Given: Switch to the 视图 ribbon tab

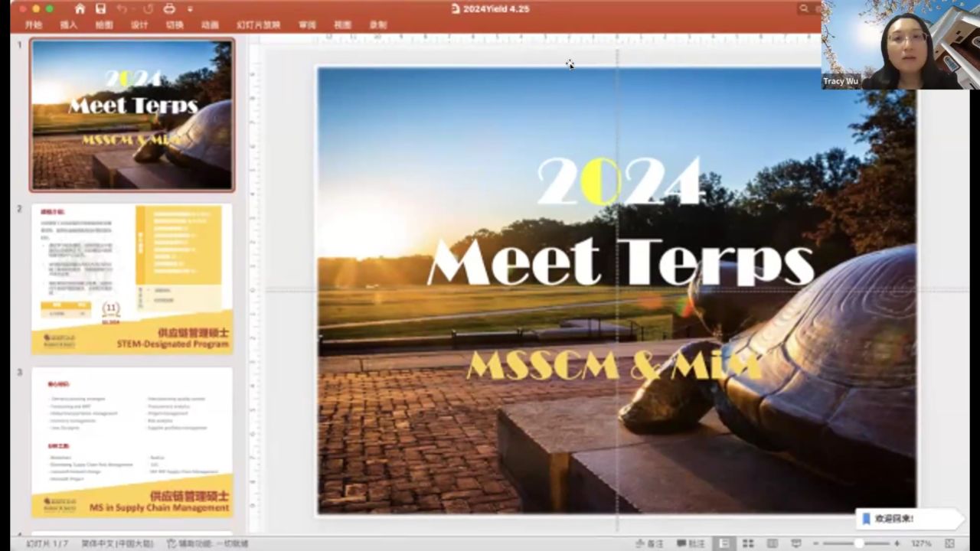Looking at the screenshot, I should 342,25.
